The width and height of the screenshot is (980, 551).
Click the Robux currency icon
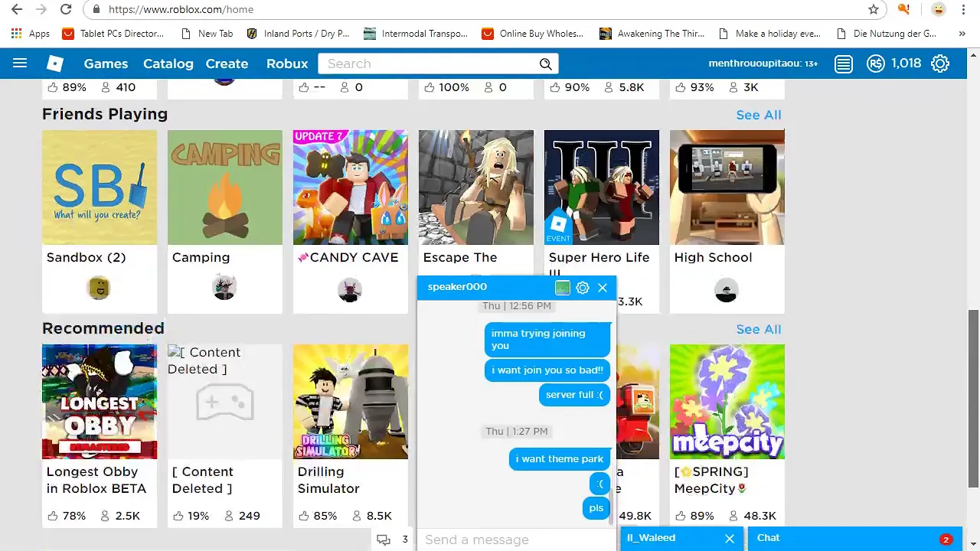(x=876, y=64)
